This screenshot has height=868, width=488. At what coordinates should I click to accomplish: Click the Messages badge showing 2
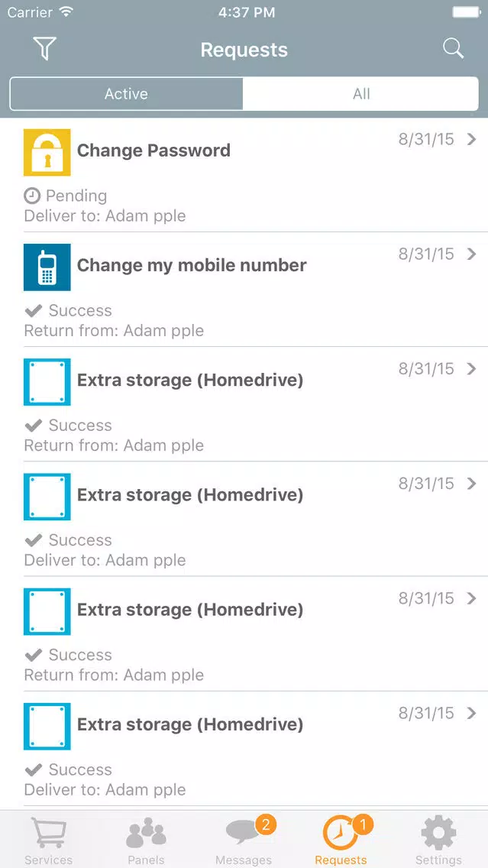(265, 825)
